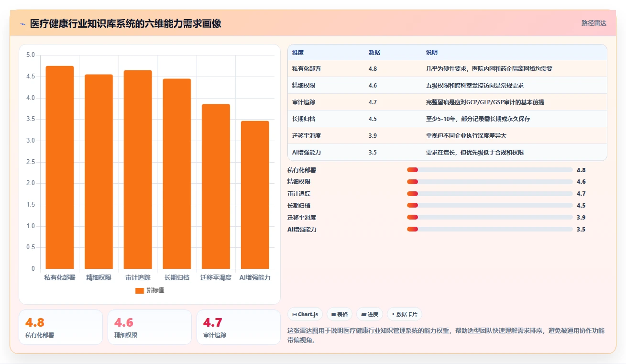Click the radar chart description paragraph
Viewport: 626px width, 364px height.
pos(446,335)
